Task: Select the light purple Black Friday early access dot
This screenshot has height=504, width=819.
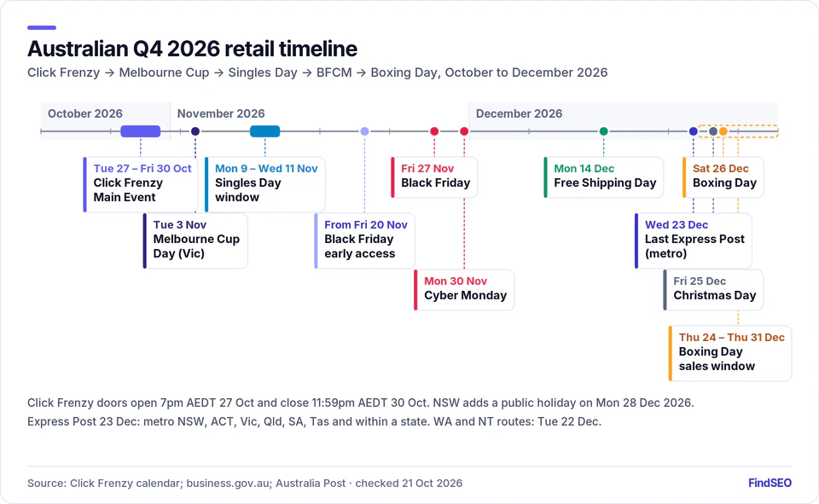Action: click(x=364, y=131)
